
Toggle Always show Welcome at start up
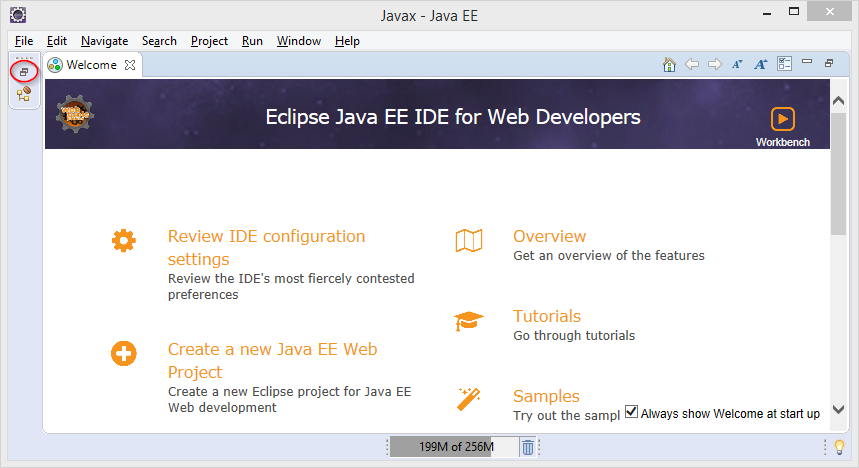tap(632, 412)
